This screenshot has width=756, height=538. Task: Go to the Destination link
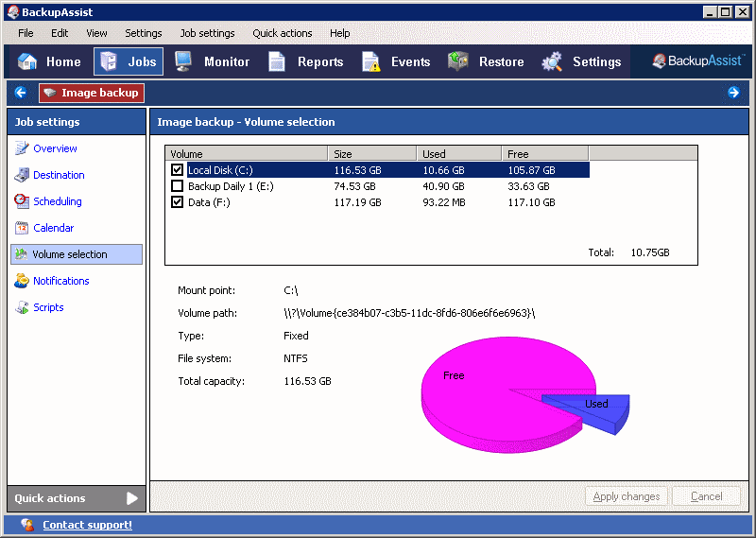click(x=59, y=175)
